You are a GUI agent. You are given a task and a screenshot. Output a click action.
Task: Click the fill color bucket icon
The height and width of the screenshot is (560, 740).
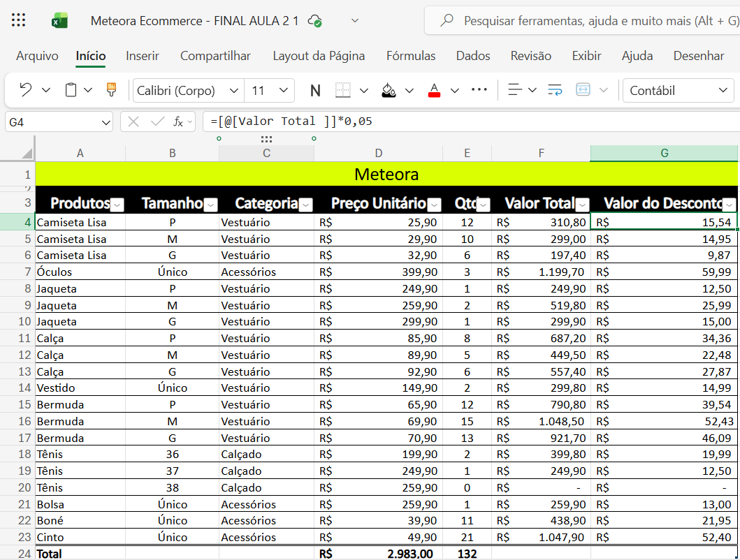389,89
